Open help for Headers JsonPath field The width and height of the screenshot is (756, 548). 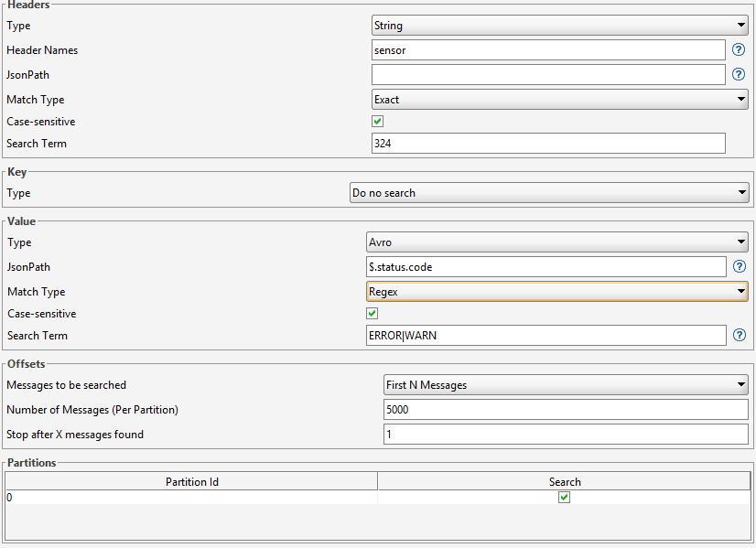739,74
